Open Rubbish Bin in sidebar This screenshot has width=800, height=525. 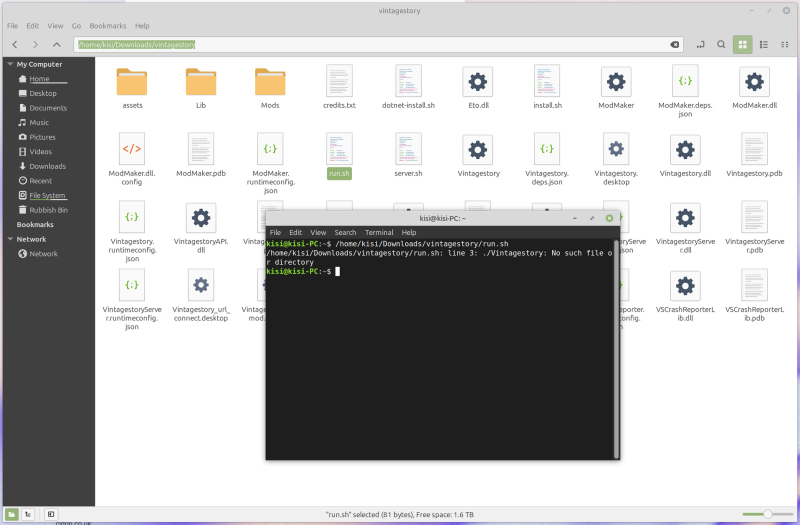point(48,210)
